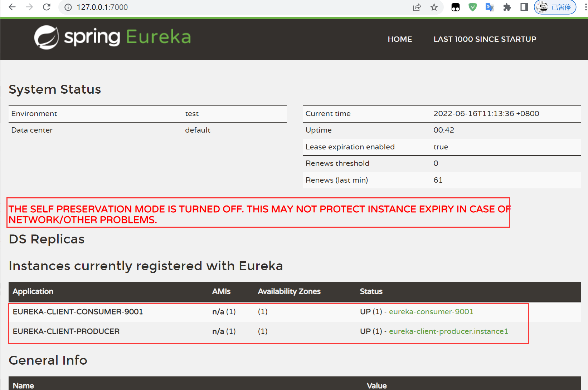Click the Renews (last min) value 61
The height and width of the screenshot is (390, 588).
(438, 180)
